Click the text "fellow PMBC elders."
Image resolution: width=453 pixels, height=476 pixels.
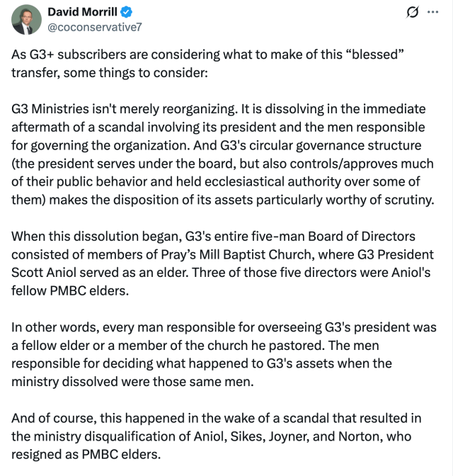[70, 291]
